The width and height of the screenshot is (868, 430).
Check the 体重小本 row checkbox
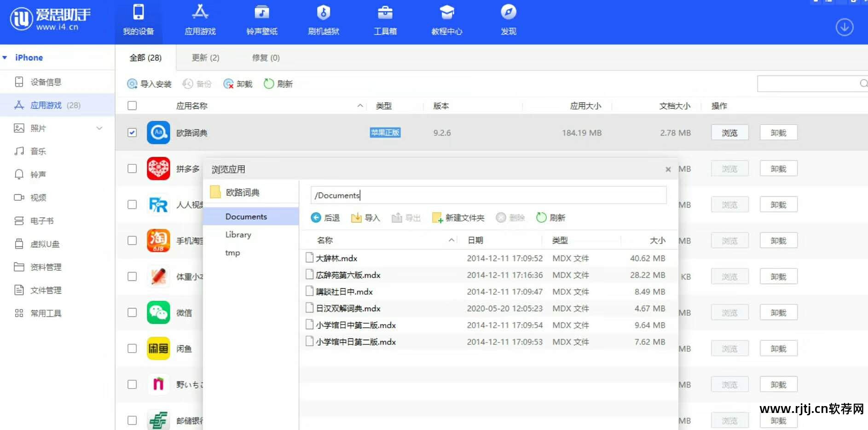pos(132,276)
